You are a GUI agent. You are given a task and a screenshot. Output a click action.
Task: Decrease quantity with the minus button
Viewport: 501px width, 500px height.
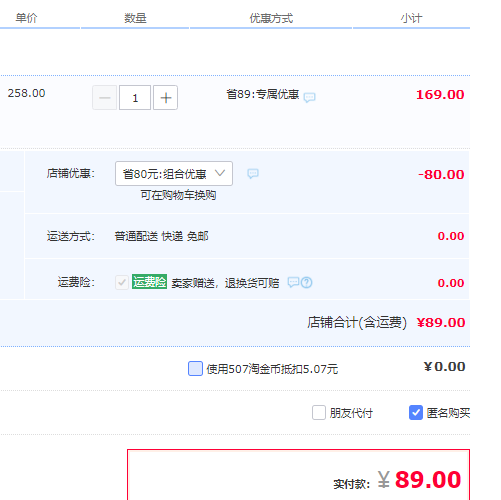pos(104,98)
